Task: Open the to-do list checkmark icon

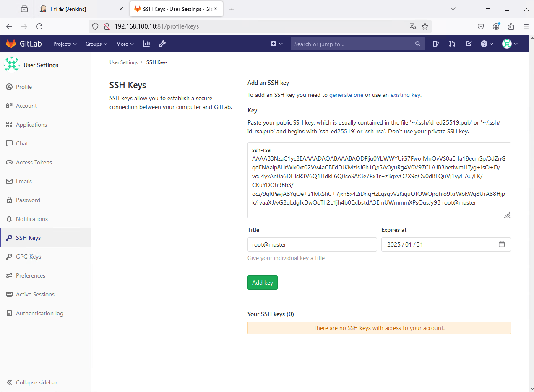Action: (x=469, y=44)
